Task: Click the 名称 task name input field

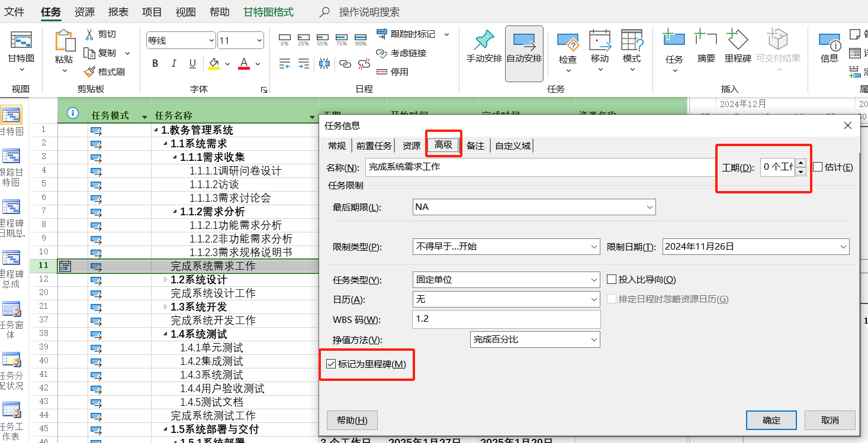Action: [540, 167]
